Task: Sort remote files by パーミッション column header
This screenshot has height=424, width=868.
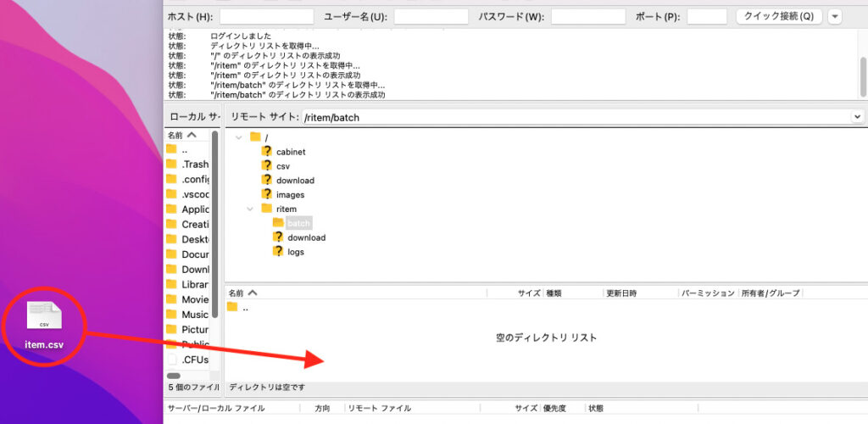Action: pos(708,293)
